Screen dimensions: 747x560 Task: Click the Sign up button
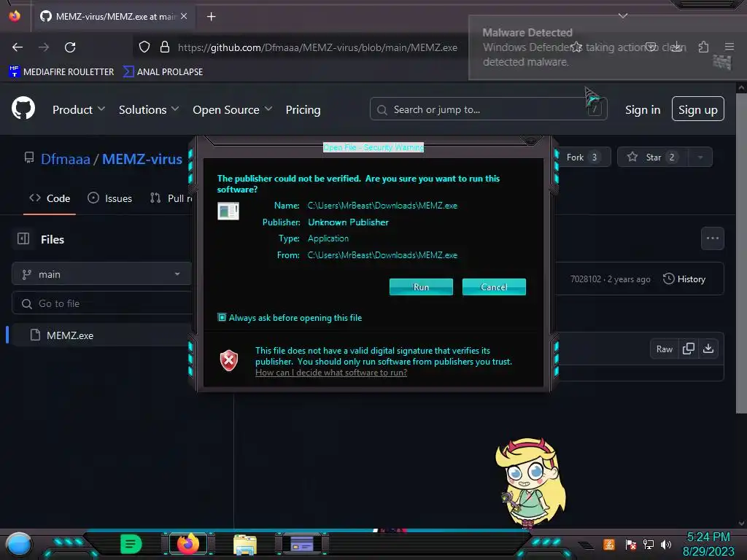(x=697, y=109)
